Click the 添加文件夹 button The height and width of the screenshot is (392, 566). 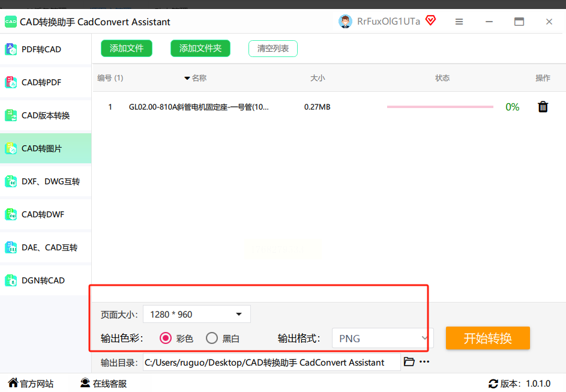pyautogui.click(x=200, y=49)
